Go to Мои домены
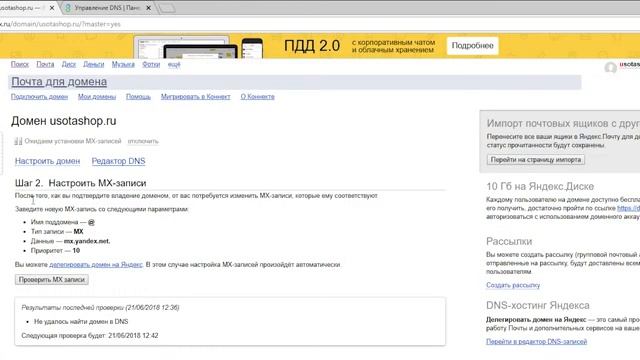This screenshot has height=360, width=640. click(97, 97)
